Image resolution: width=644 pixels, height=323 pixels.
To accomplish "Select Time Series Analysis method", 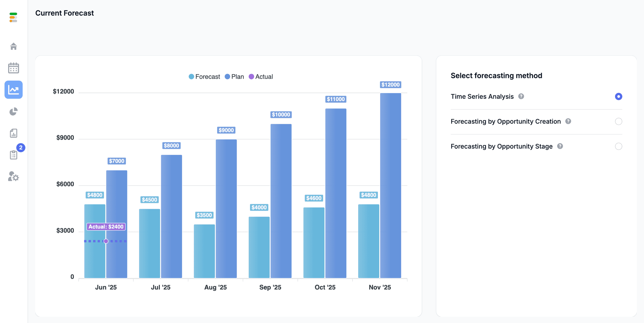I will pos(618,96).
